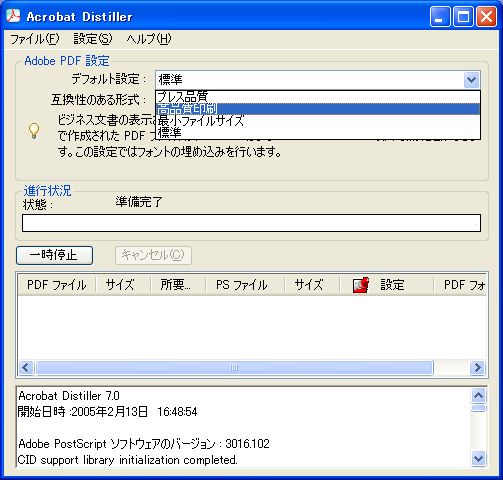Click the log scrollbar up arrow
Image resolution: width=503 pixels, height=480 pixels.
click(x=478, y=396)
